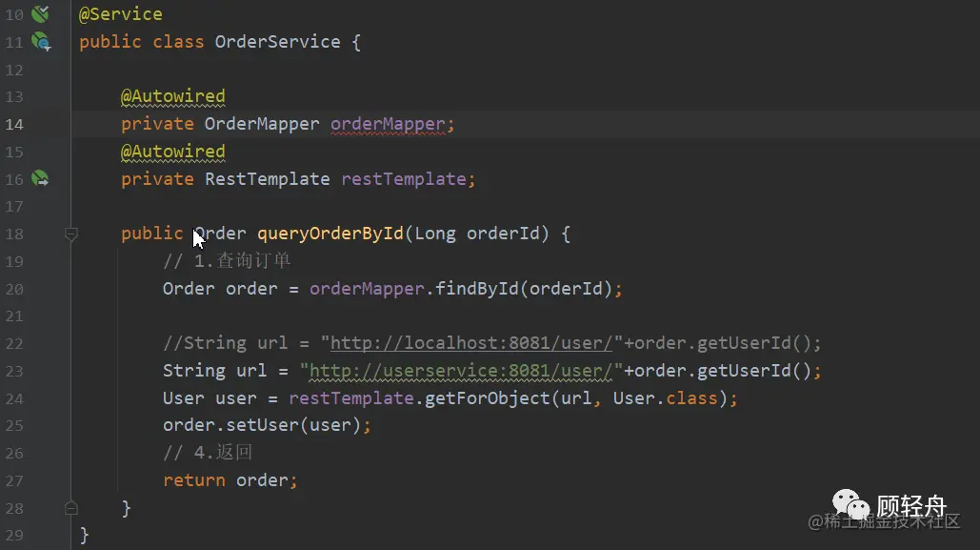Collapse the queryOrderById method with fold marker
Screen dimensions: 980x550
71,234
